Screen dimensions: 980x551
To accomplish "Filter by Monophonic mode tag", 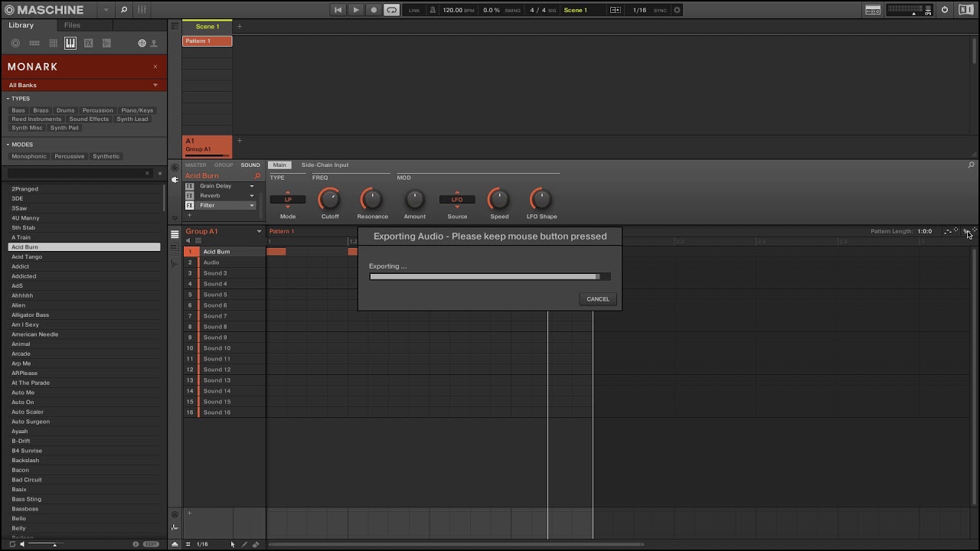I will point(29,156).
